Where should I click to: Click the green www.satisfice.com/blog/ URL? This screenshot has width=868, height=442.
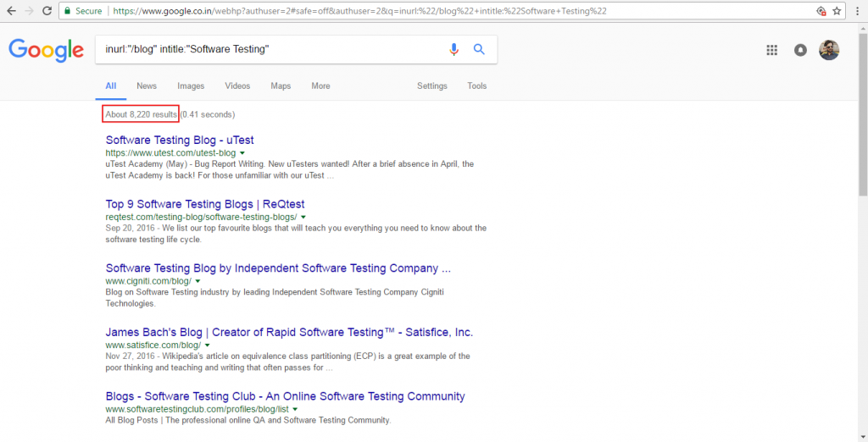153,345
